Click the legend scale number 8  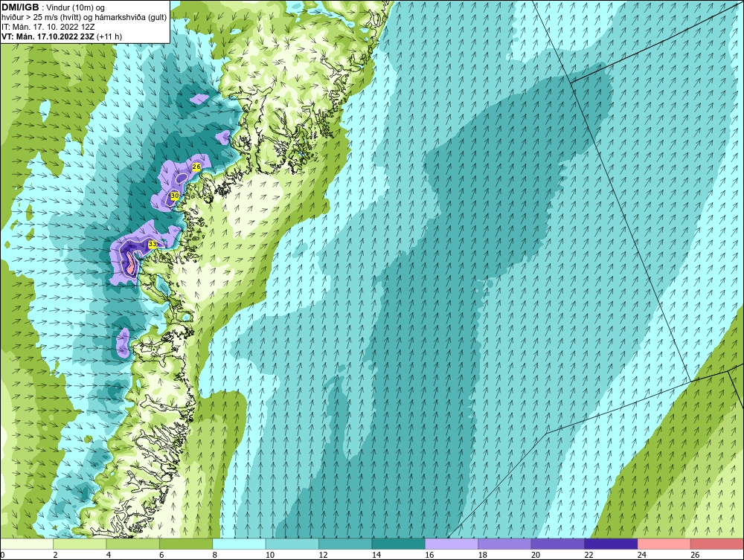point(215,555)
